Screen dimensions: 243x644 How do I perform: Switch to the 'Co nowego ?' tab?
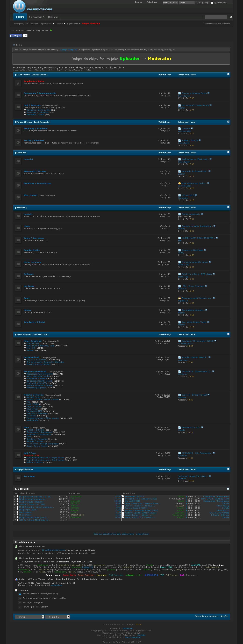point(37,17)
